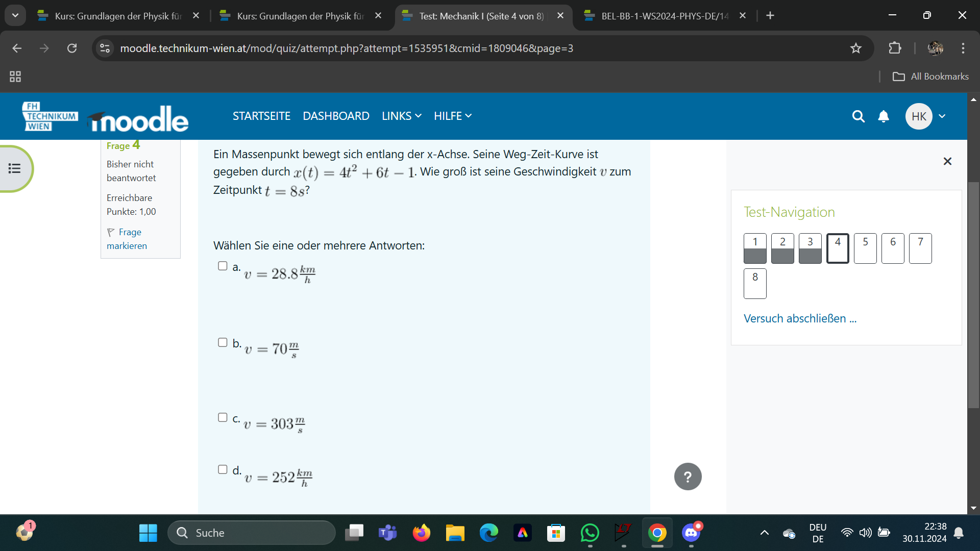View site information icon in address bar
The height and width of the screenshot is (551, 980).
tap(105, 48)
